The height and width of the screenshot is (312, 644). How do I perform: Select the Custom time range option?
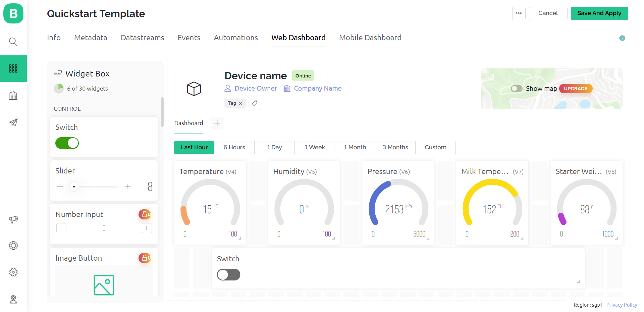click(x=435, y=148)
